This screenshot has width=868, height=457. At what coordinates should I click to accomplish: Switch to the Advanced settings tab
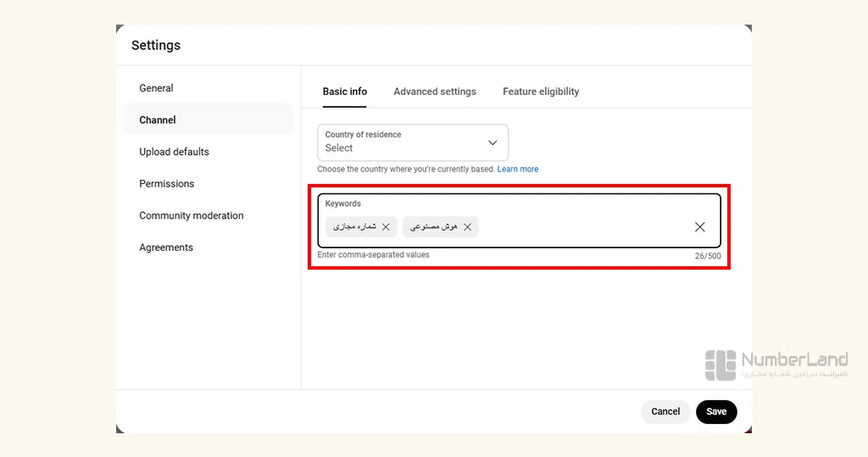[435, 92]
